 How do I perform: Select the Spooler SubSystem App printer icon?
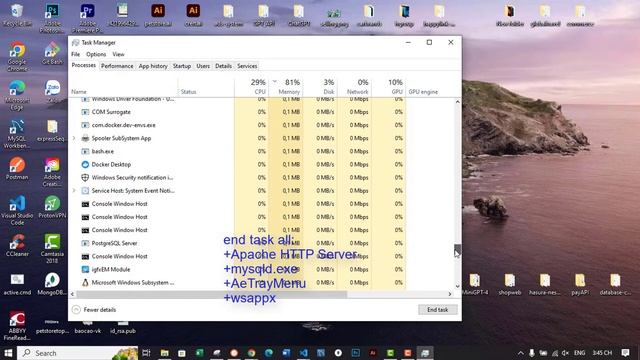[85, 138]
